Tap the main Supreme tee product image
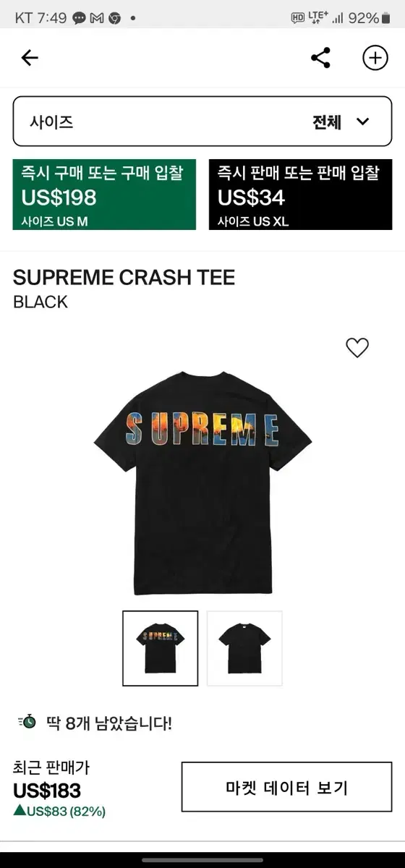Viewport: 405px width, 868px height. 202,482
